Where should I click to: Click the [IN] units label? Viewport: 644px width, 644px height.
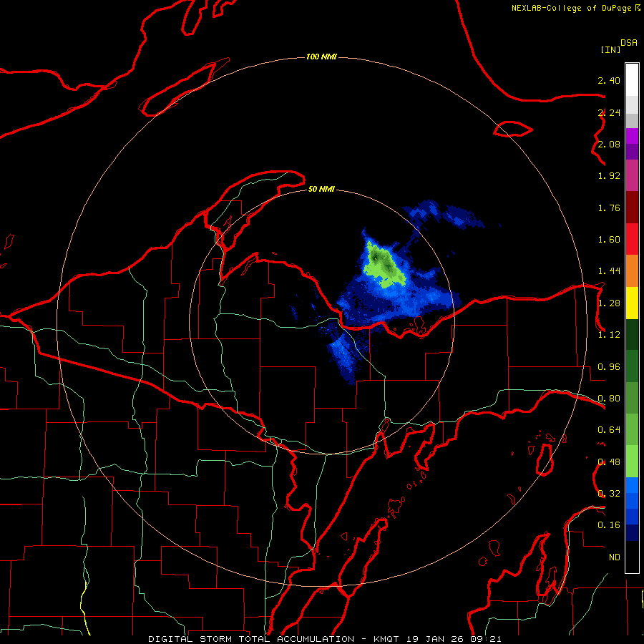tap(610, 49)
